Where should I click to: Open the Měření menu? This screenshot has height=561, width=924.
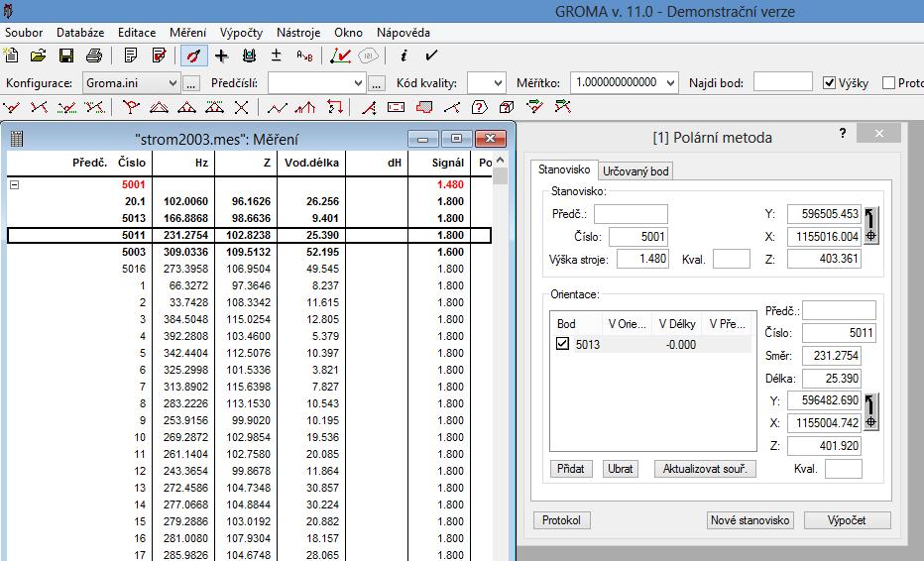(x=188, y=33)
